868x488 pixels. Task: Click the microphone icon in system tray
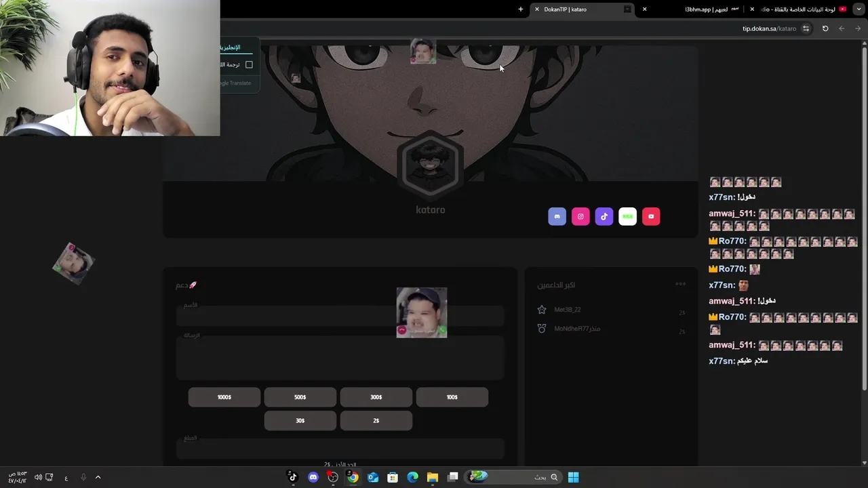click(83, 477)
